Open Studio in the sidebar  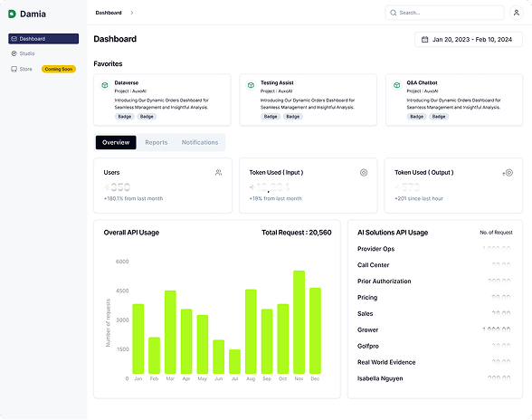pyautogui.click(x=27, y=53)
